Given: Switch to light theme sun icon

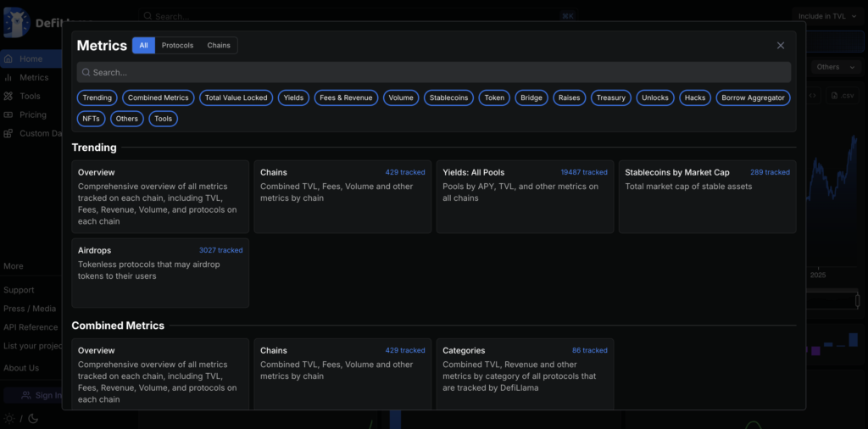Looking at the screenshot, I should [8, 419].
